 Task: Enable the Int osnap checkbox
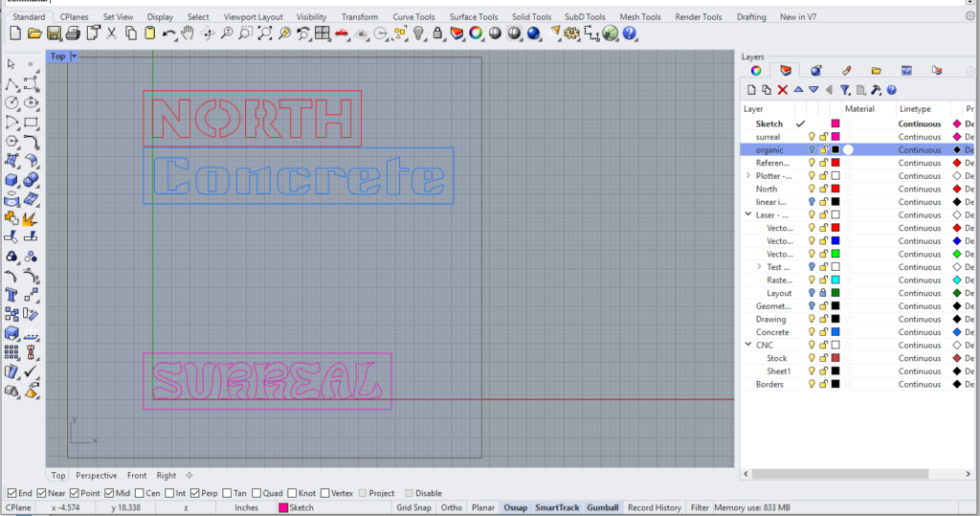coord(169,493)
